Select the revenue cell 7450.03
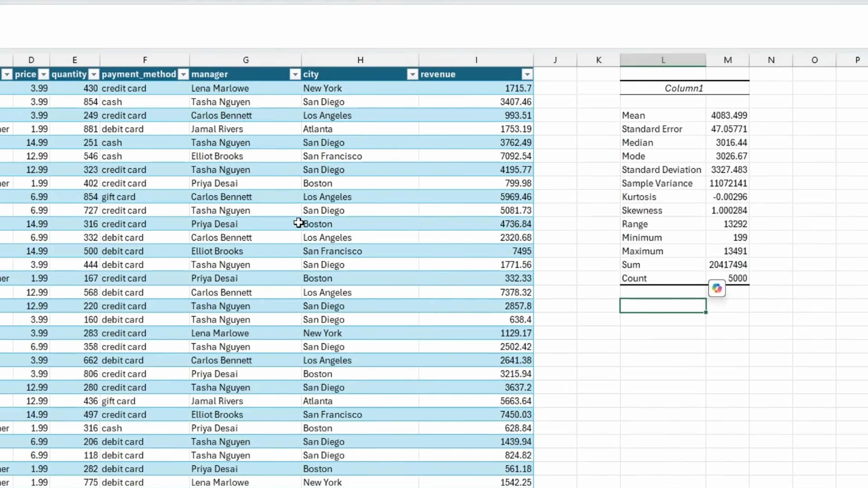This screenshot has width=868, height=488. tap(476, 414)
